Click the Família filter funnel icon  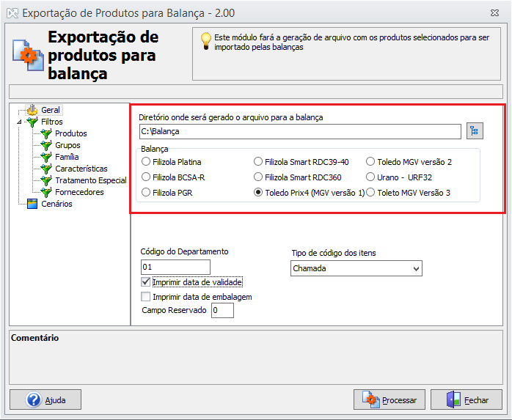click(x=46, y=157)
